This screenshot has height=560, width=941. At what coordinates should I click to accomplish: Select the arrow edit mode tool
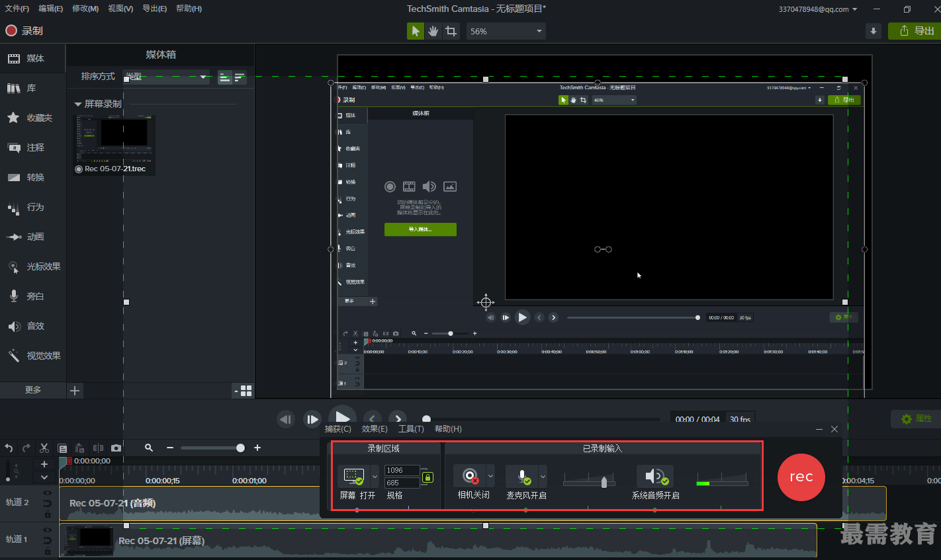[415, 31]
